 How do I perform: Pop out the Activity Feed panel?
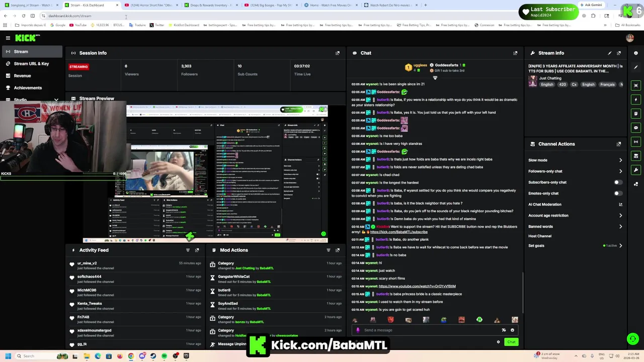coord(197,250)
